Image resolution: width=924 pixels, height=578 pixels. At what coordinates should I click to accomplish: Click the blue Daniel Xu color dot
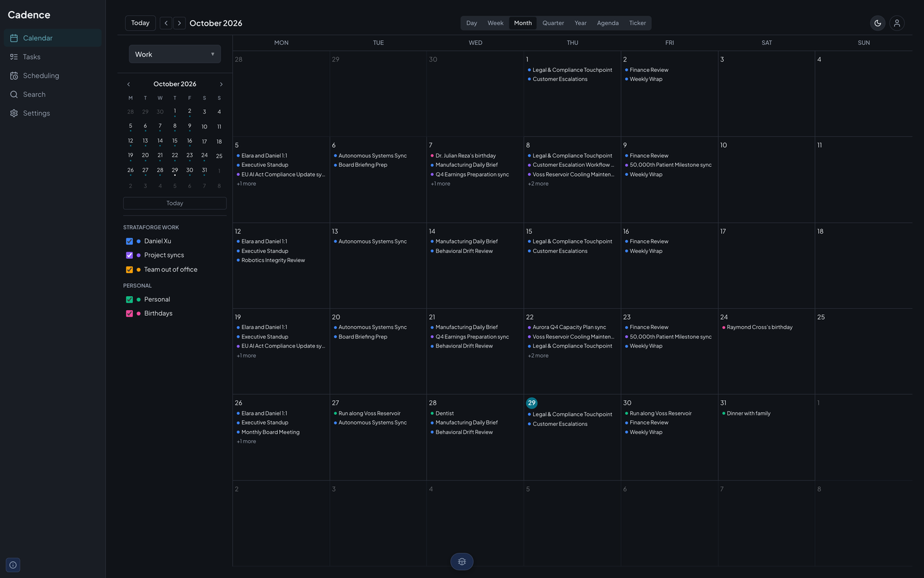[x=139, y=241]
